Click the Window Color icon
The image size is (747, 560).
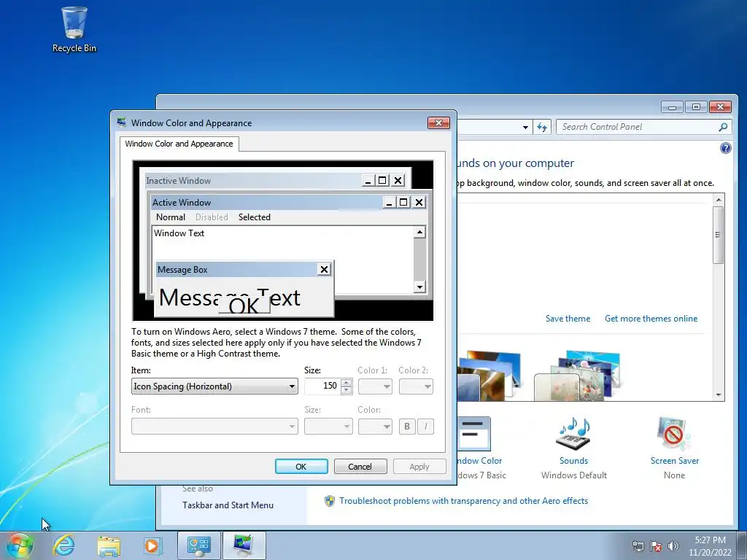(473, 433)
